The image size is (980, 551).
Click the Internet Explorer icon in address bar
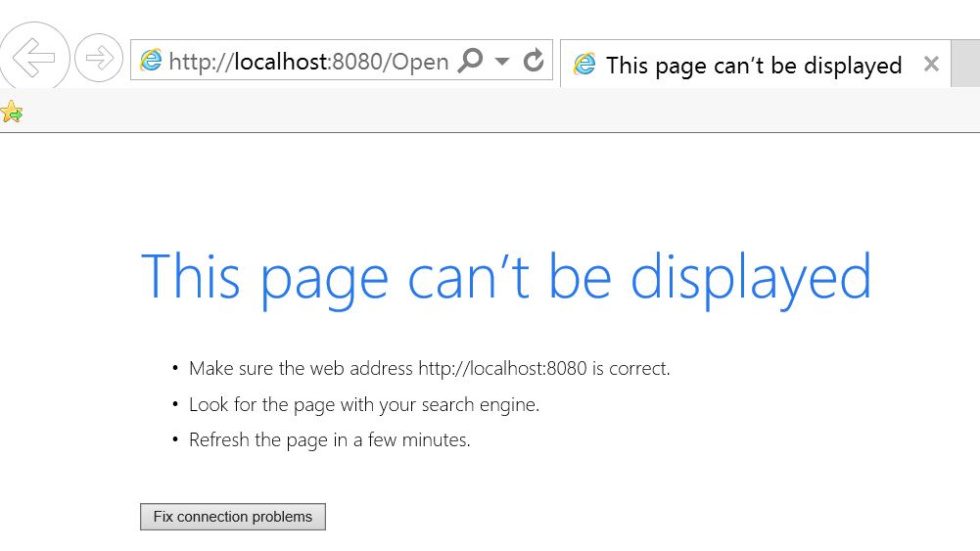click(x=151, y=61)
